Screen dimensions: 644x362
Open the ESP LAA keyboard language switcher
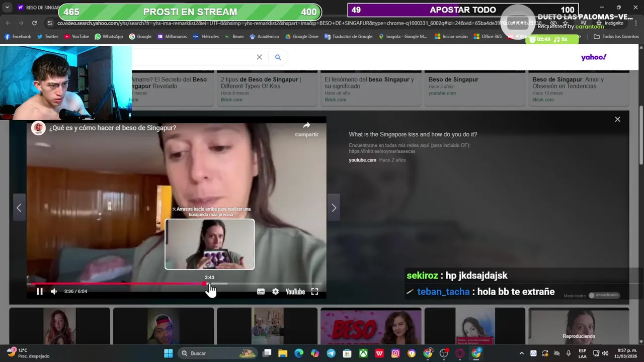582,353
